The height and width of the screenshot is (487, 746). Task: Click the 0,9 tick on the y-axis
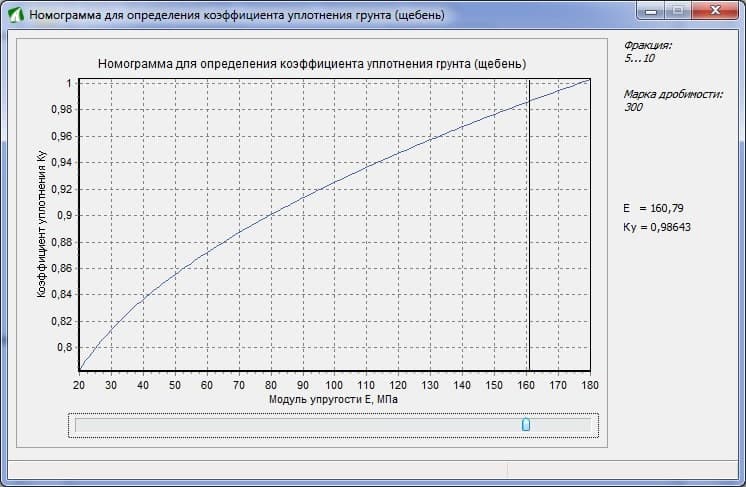coord(65,215)
